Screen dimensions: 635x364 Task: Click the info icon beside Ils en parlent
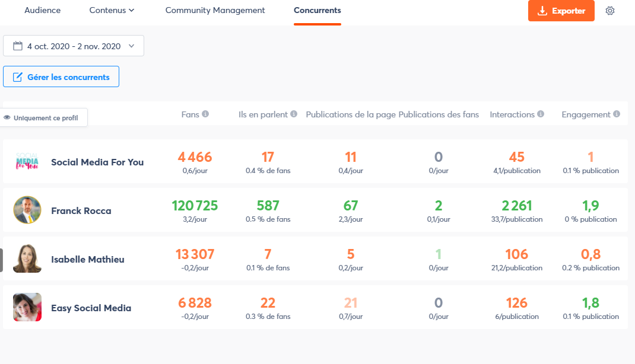pos(294,114)
